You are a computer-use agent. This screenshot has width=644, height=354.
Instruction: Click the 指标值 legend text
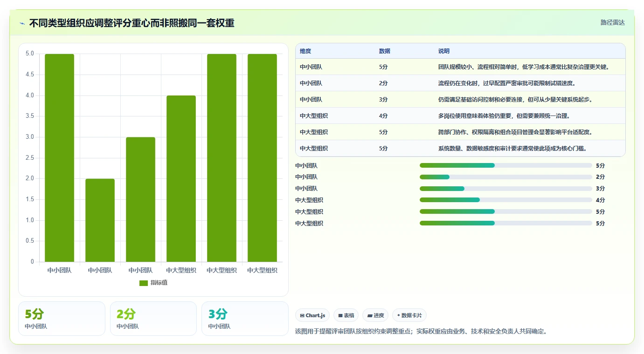tap(159, 283)
